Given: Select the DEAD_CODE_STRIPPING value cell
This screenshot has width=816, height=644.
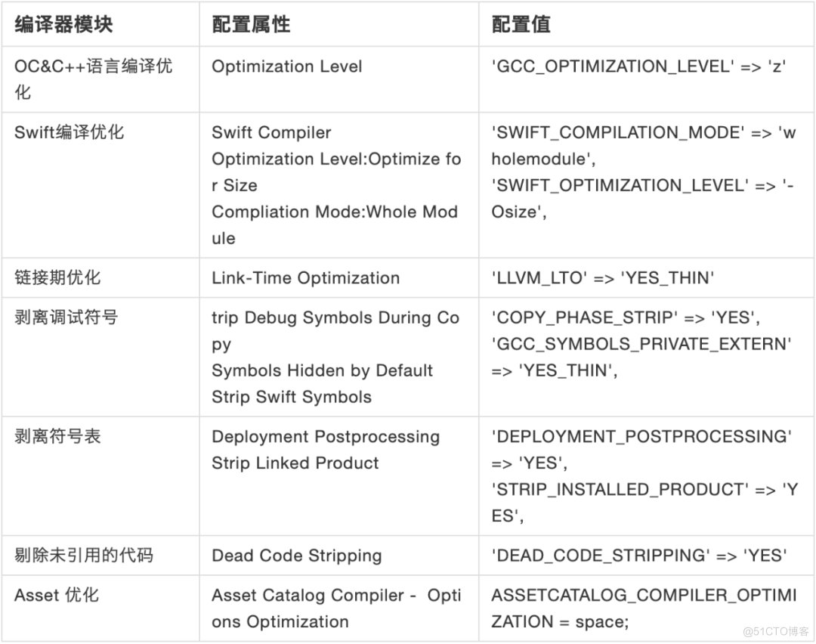Looking at the screenshot, I should [639, 556].
